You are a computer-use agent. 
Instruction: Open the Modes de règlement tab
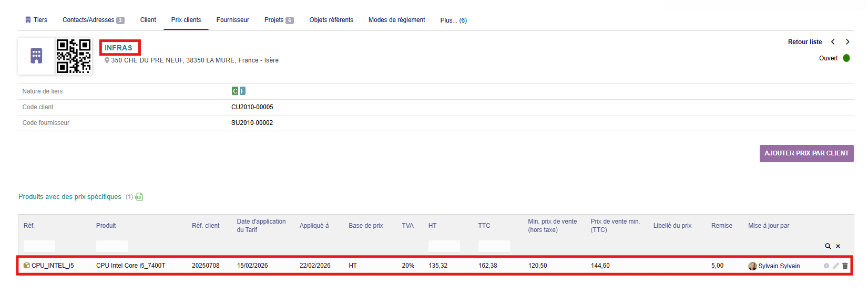tap(396, 20)
